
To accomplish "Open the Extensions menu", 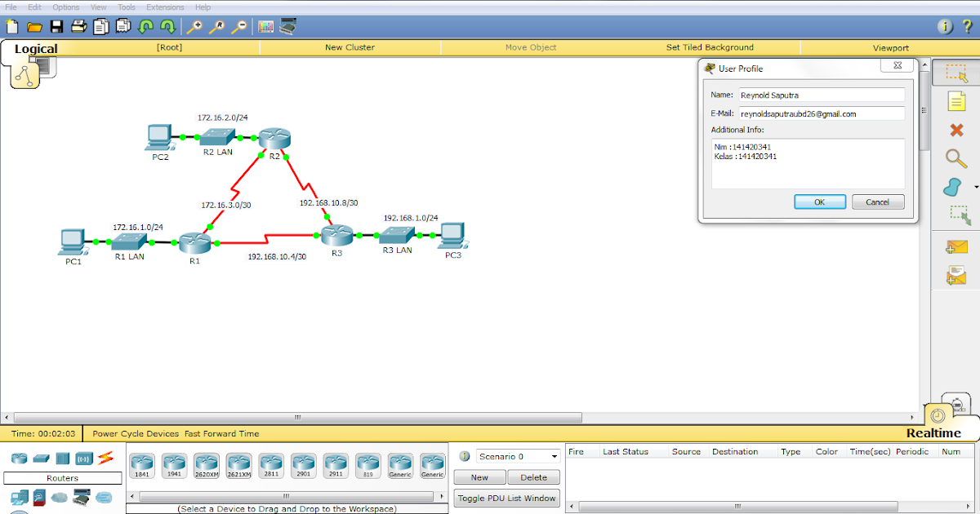I will coord(165,7).
